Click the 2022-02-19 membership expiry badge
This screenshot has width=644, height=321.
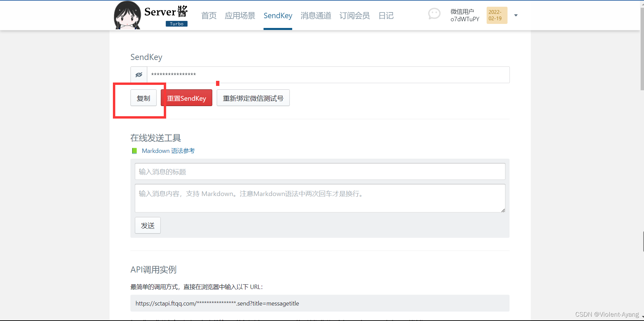(x=497, y=15)
